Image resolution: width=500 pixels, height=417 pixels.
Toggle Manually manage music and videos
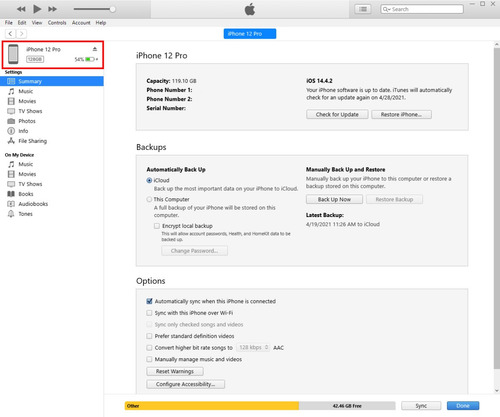149,359
